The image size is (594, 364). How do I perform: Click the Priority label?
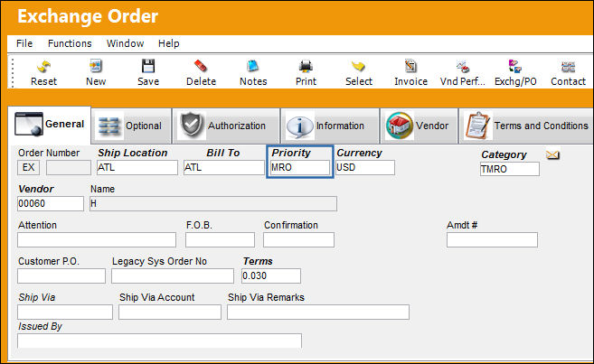291,153
